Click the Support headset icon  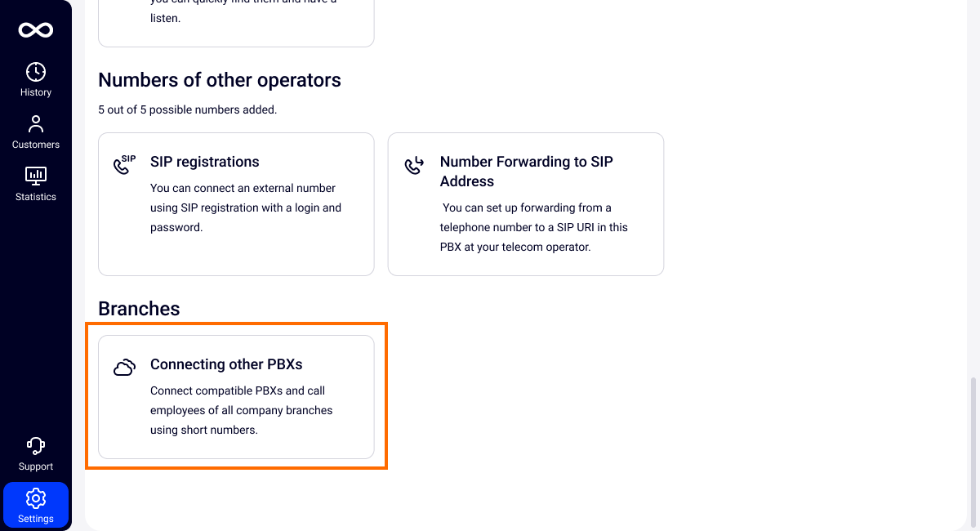pyautogui.click(x=36, y=446)
